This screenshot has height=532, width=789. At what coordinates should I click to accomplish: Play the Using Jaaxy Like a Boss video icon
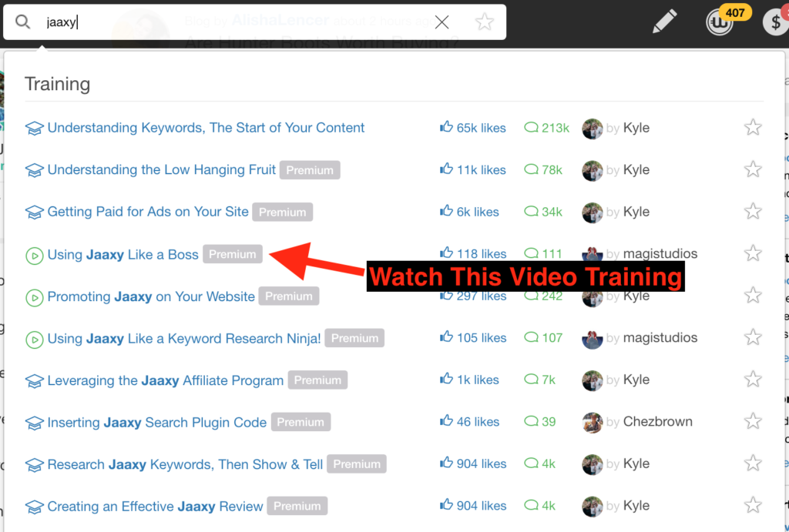click(34, 255)
